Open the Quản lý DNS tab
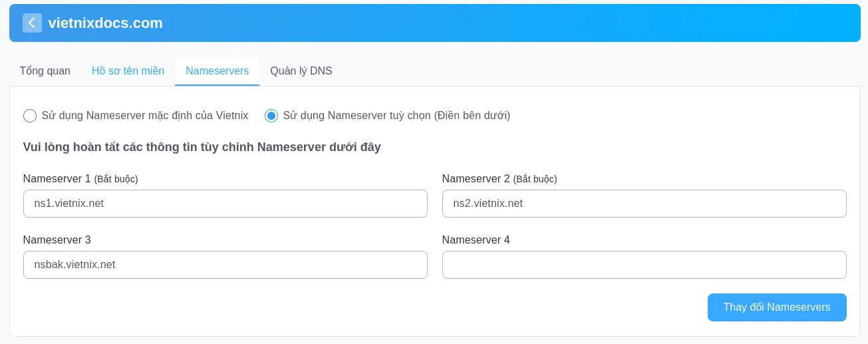 point(301,71)
